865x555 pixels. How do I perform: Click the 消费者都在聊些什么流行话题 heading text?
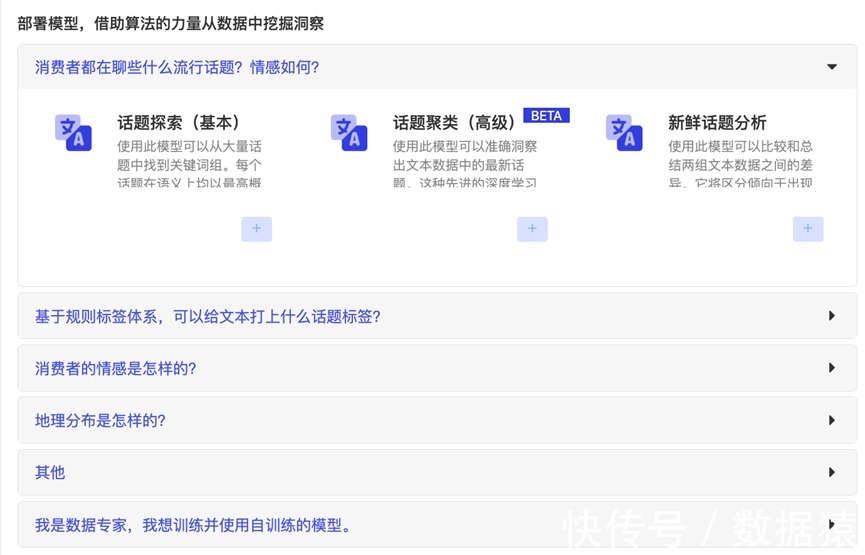(x=177, y=67)
